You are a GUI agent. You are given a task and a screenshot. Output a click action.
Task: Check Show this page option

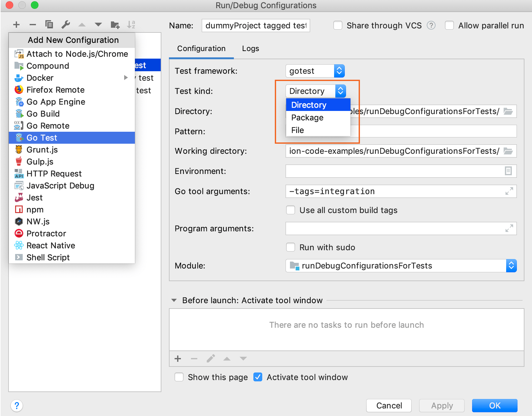(179, 377)
